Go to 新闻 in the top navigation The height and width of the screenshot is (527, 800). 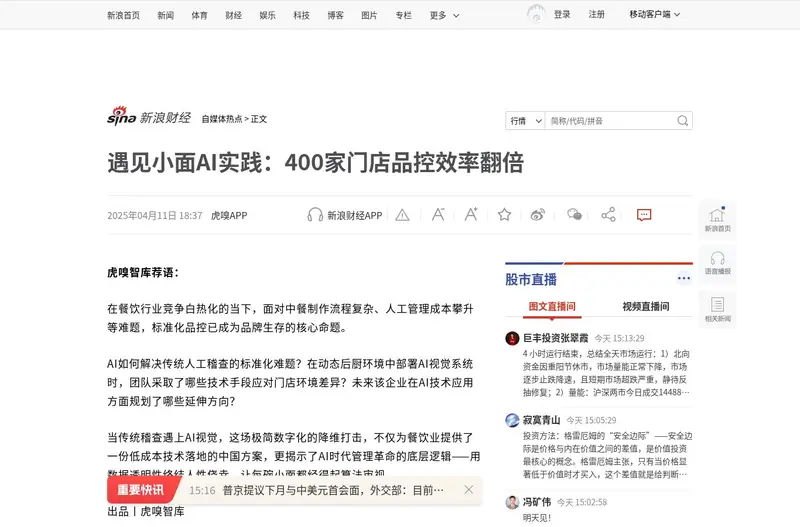165,15
